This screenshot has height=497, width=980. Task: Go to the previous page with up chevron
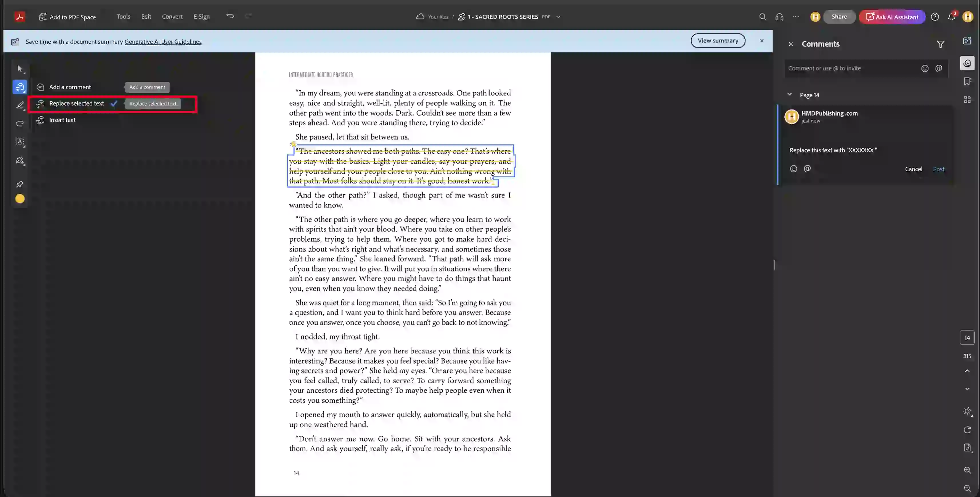[x=967, y=371]
